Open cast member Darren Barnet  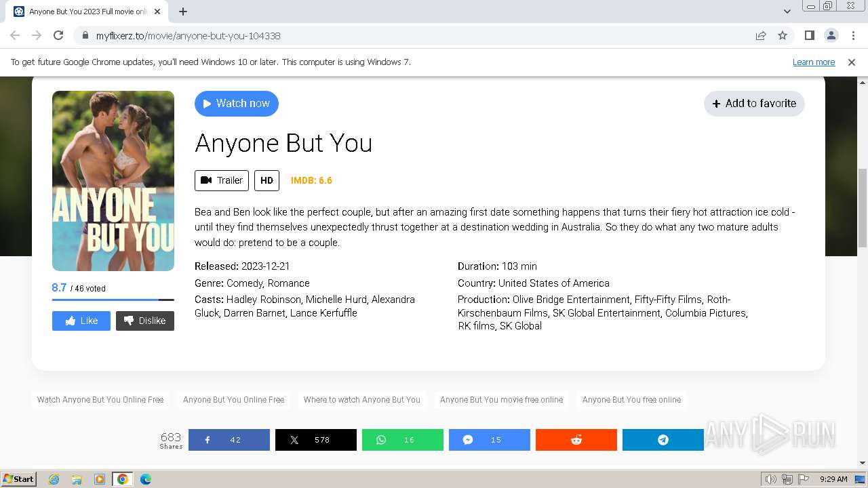(x=253, y=312)
